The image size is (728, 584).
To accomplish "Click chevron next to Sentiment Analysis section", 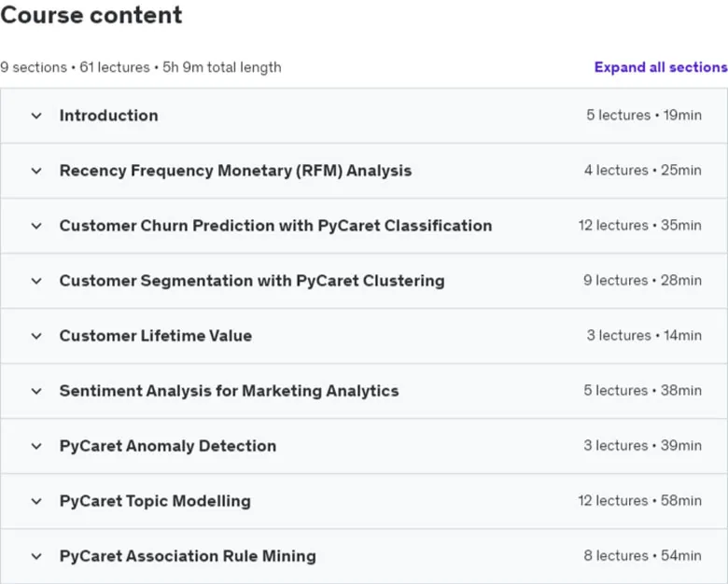I will click(x=36, y=391).
